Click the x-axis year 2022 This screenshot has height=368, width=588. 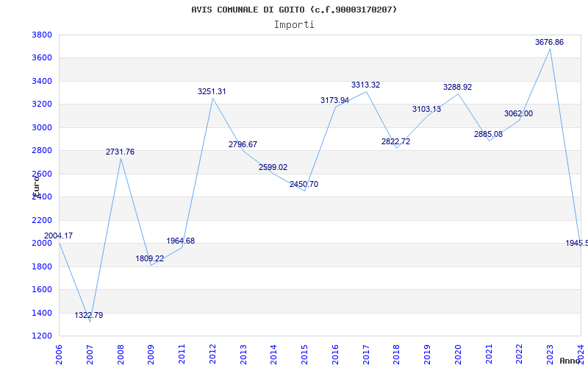point(520,355)
